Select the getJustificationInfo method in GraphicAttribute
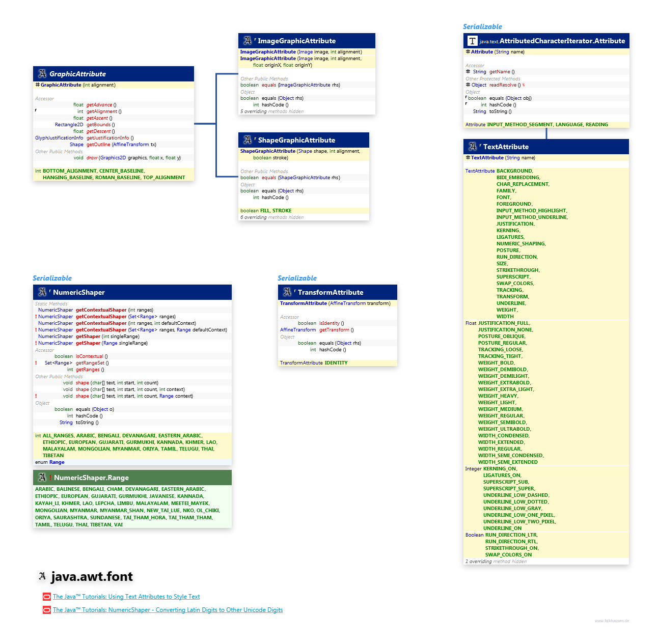658x644 pixels. (x=107, y=138)
